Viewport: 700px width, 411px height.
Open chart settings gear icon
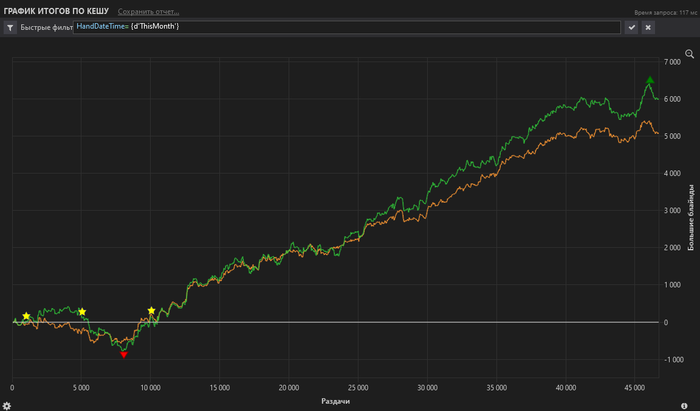pyautogui.click(x=7, y=406)
